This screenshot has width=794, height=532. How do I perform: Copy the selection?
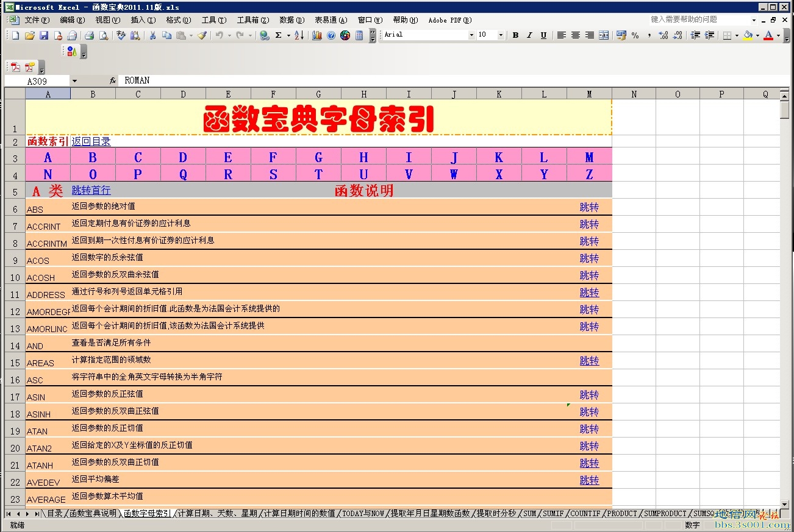point(167,35)
